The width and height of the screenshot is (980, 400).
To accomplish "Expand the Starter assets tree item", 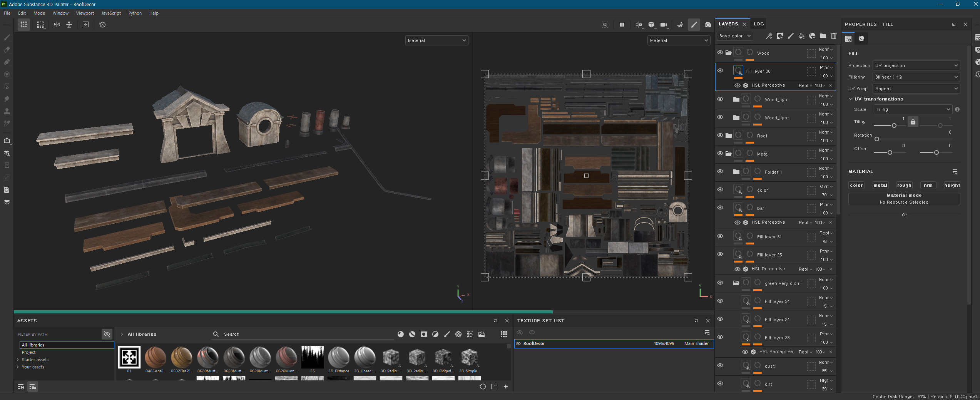I will coord(18,360).
